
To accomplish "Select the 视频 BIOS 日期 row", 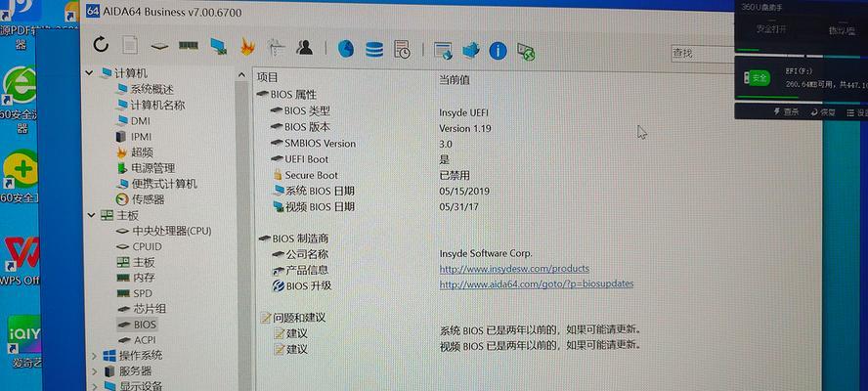I will point(314,207).
